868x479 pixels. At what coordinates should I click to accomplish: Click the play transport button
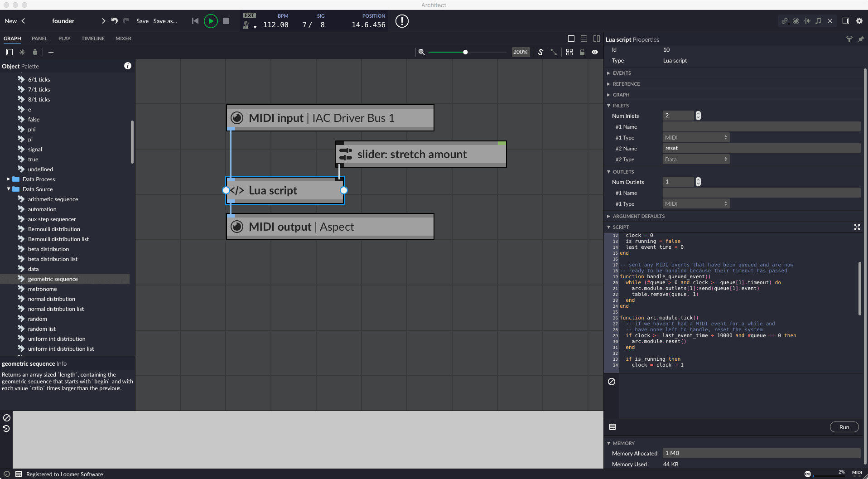coord(211,21)
